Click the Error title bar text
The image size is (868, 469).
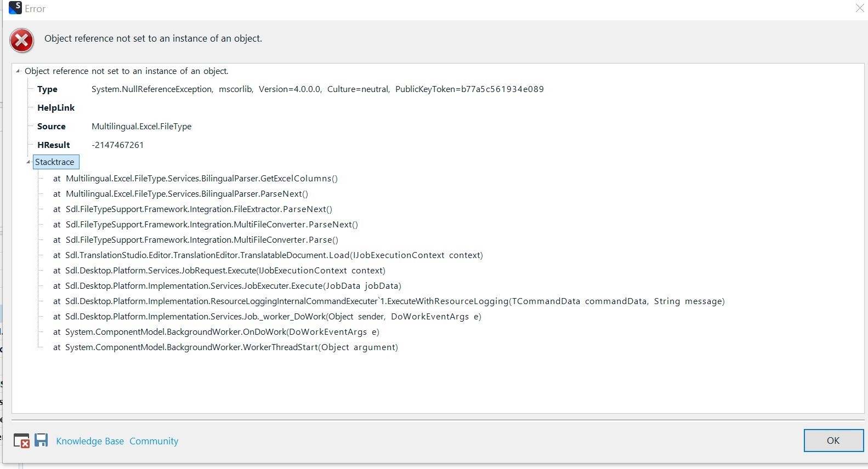click(x=35, y=9)
